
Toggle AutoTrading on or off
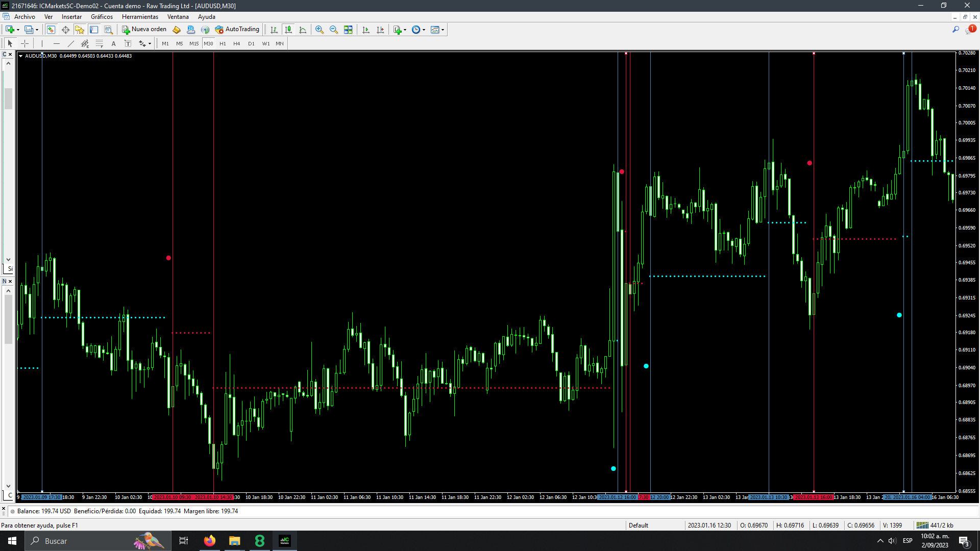click(237, 30)
